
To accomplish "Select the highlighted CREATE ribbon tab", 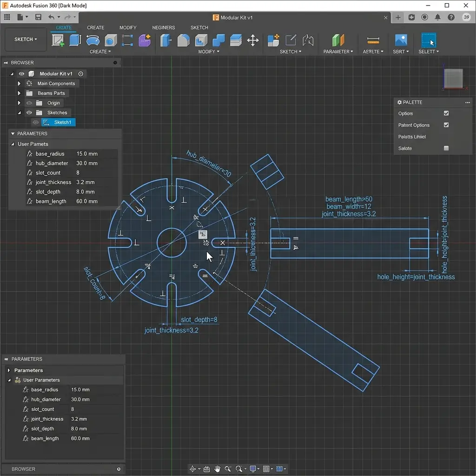I will click(x=63, y=27).
